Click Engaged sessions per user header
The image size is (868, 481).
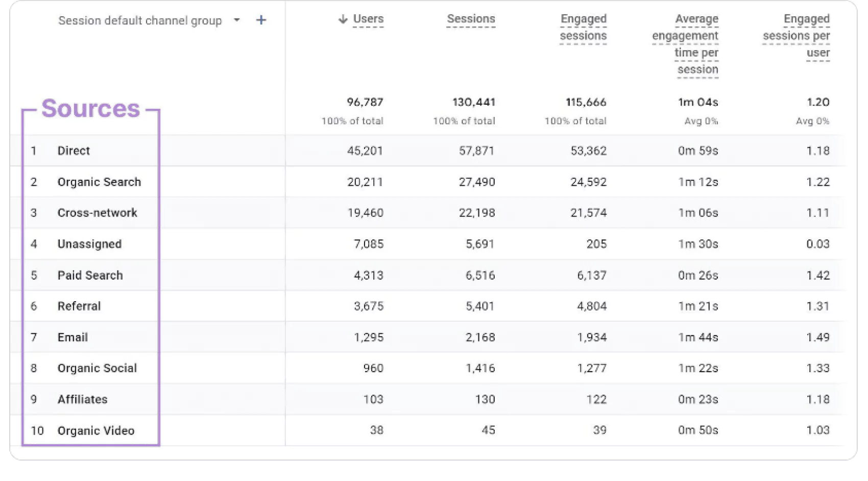pos(797,36)
